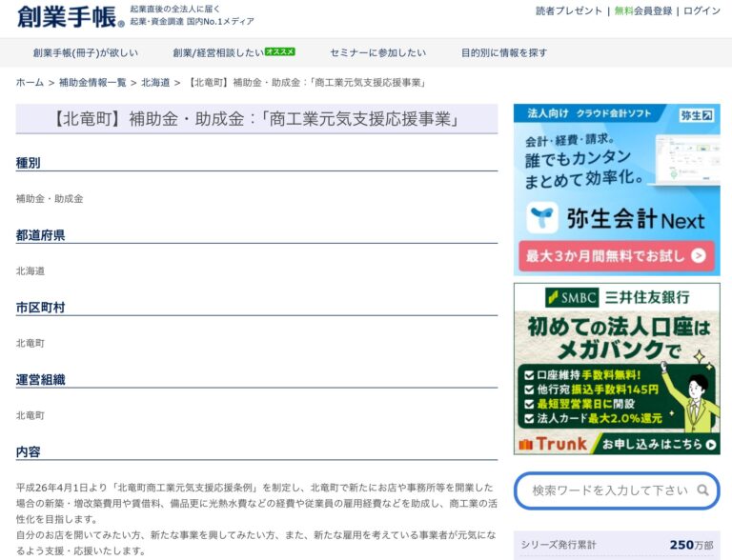Click the magnifier icon in the search box

(702, 490)
